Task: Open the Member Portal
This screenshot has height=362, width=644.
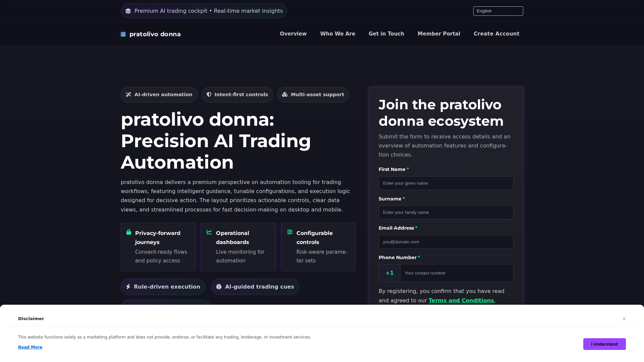Action: (439, 34)
